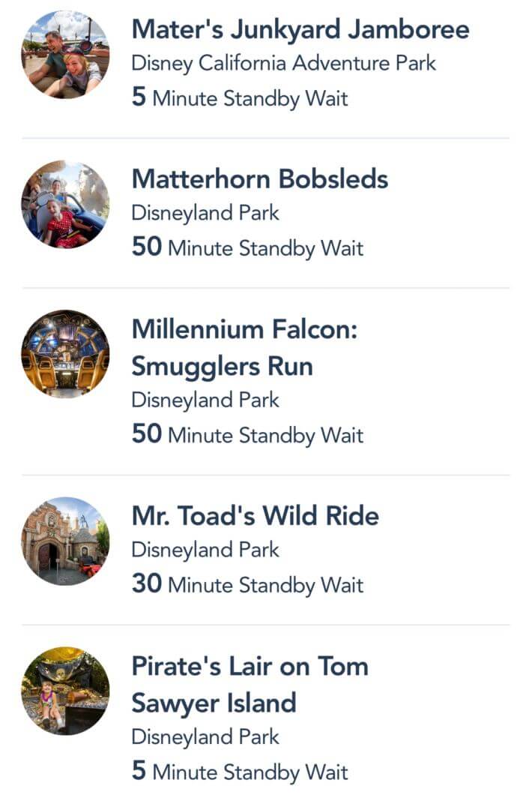
Task: Tap Mr. Toad's 30 Minute Standby Wait
Action: click(248, 585)
